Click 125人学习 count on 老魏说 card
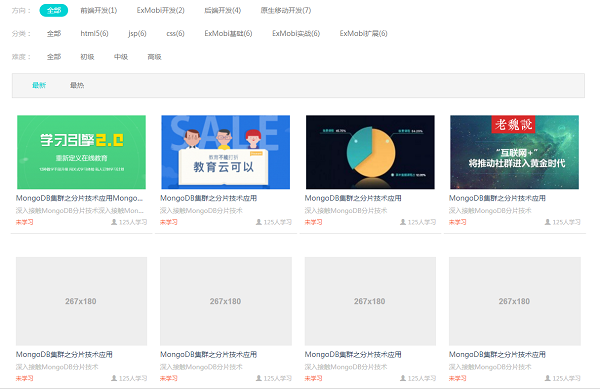Viewport: 600px width, 389px height. tap(566, 222)
